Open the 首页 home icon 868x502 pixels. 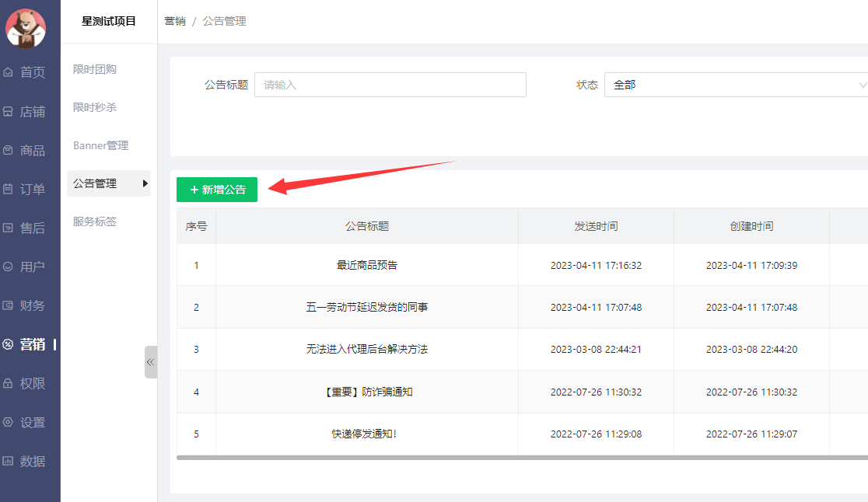[x=9, y=72]
